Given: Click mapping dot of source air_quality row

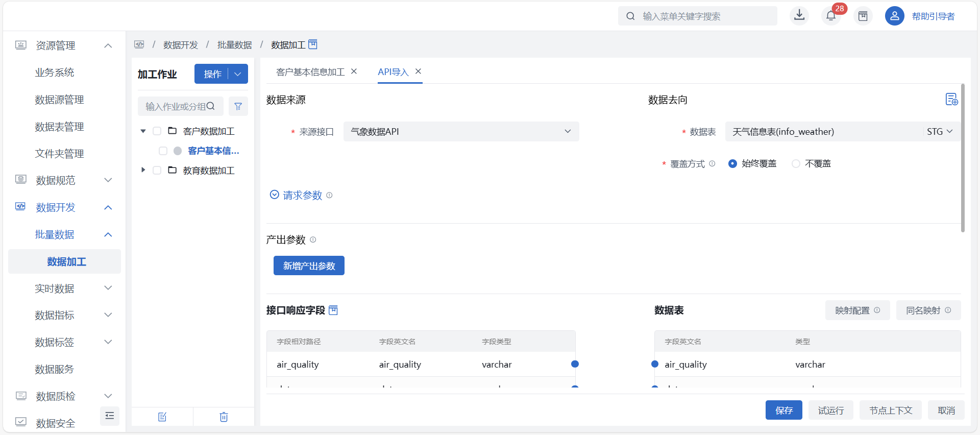Looking at the screenshot, I should pos(575,364).
